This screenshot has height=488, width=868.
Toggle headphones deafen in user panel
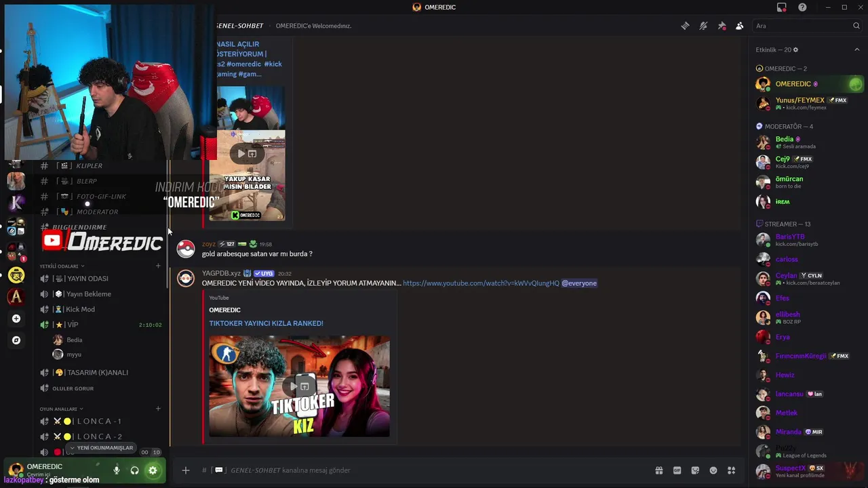click(x=134, y=470)
